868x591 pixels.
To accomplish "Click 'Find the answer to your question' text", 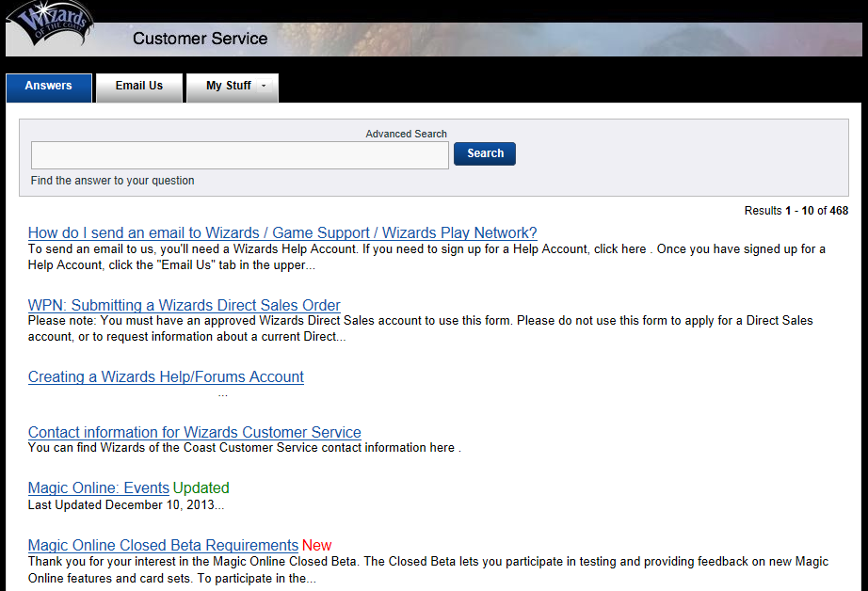I will [x=112, y=181].
